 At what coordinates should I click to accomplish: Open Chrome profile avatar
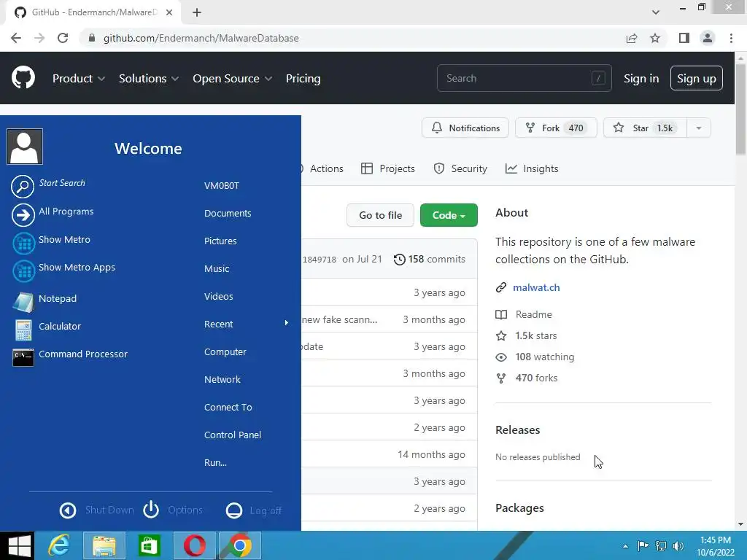tap(708, 38)
